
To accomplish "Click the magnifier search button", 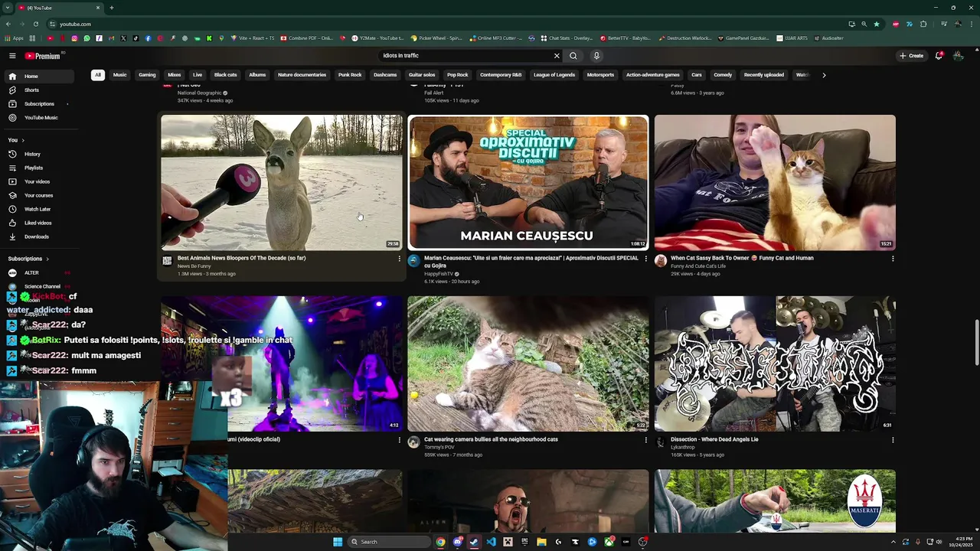I will click(573, 56).
